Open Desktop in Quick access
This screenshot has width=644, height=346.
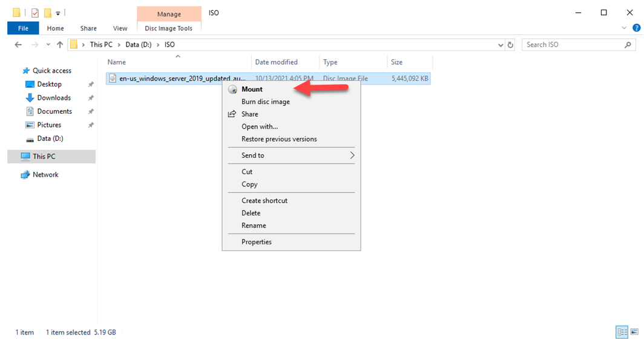click(49, 84)
